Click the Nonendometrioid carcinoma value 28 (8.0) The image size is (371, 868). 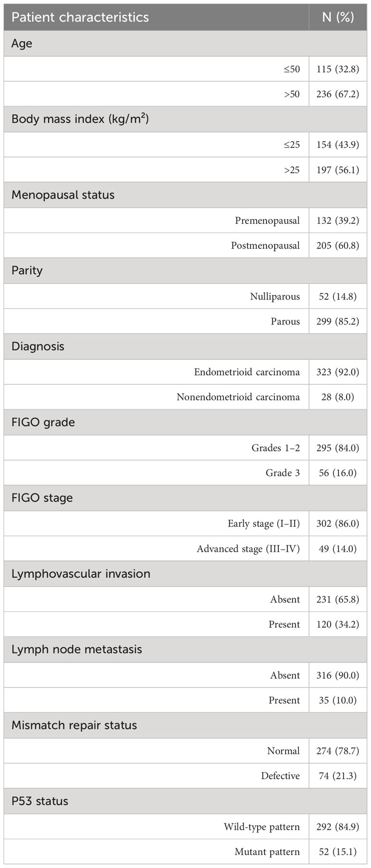338,397
